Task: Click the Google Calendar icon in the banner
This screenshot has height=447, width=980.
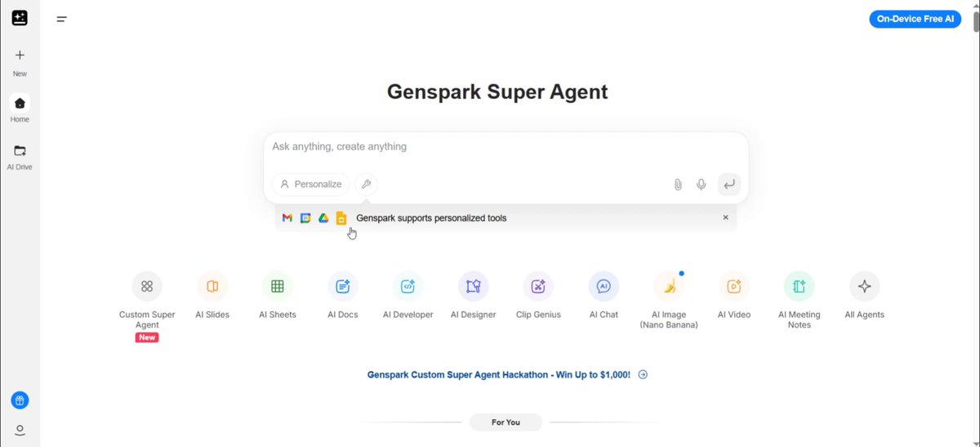Action: [x=305, y=218]
